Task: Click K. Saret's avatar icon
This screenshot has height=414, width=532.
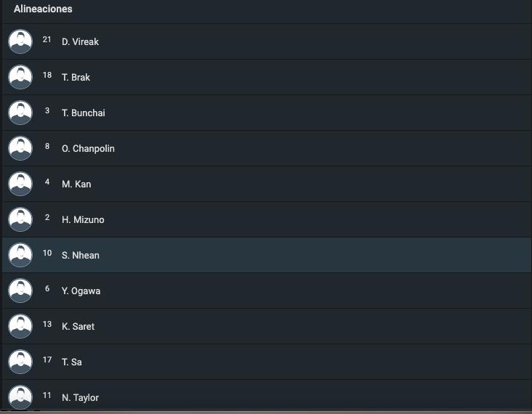Action: point(20,326)
